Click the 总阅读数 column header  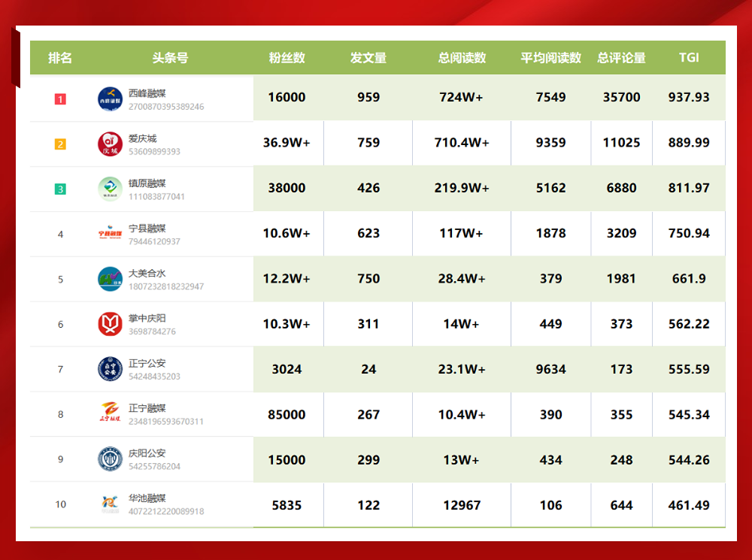point(462,58)
